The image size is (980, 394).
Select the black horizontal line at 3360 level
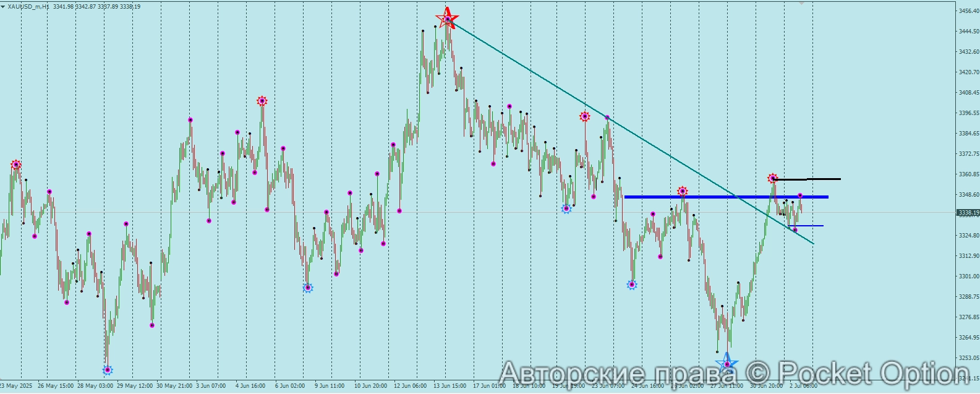[816, 179]
